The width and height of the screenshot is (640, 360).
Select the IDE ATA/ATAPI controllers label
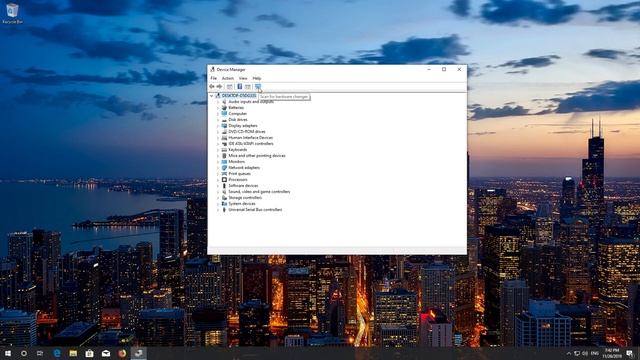(x=251, y=144)
